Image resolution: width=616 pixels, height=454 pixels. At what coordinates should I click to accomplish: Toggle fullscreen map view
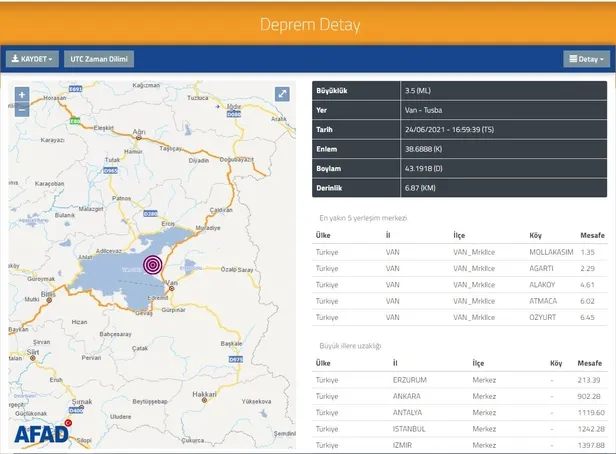(x=282, y=94)
